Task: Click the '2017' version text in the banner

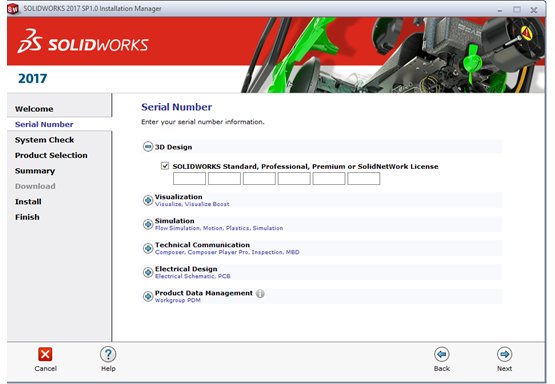Action: (x=32, y=79)
